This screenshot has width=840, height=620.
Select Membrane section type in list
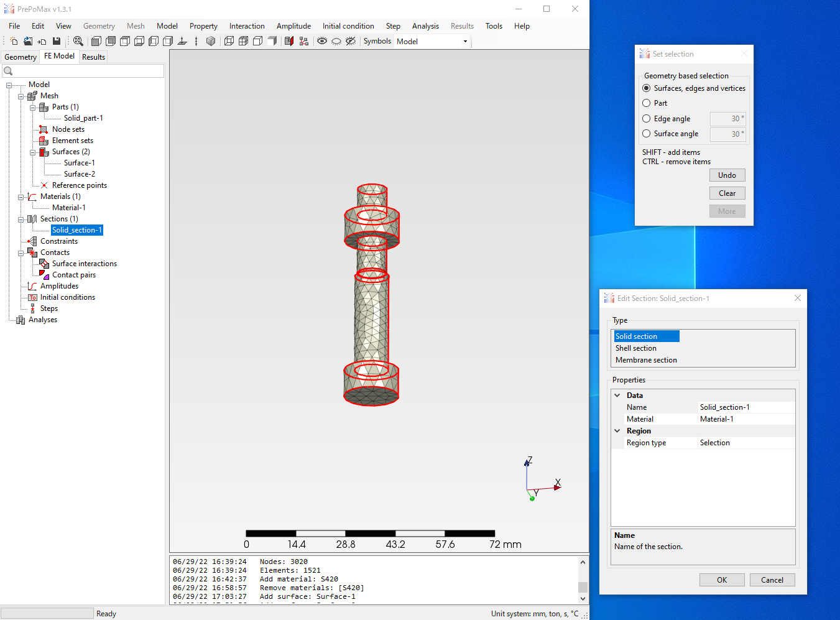646,360
